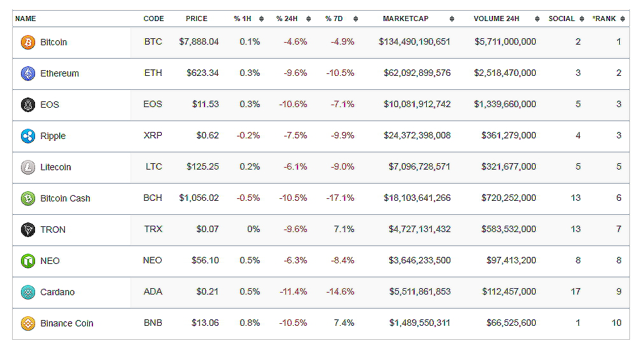Select the Bitcoin price cell $7,888.04
Image resolution: width=644 pixels, height=350 pixels.
click(x=199, y=42)
